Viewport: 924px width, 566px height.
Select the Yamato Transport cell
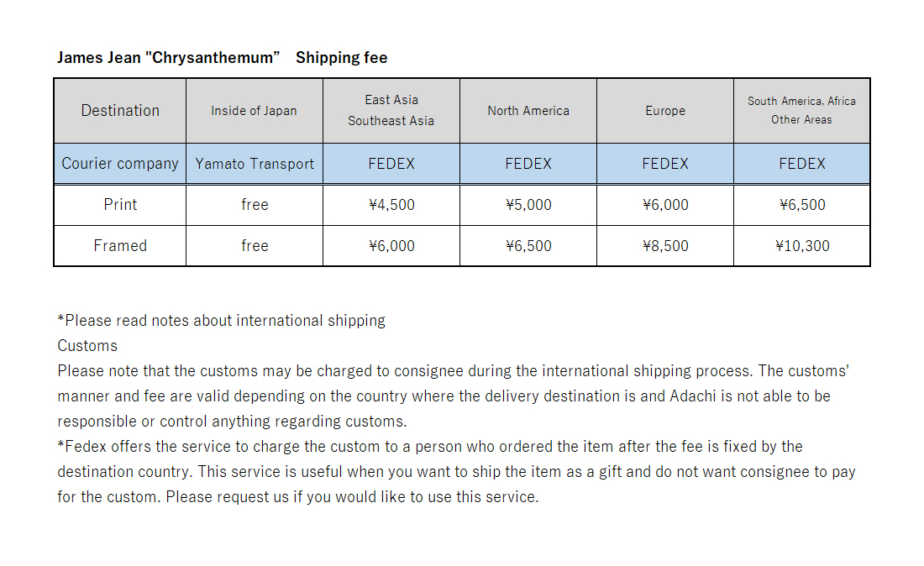pyautogui.click(x=254, y=164)
